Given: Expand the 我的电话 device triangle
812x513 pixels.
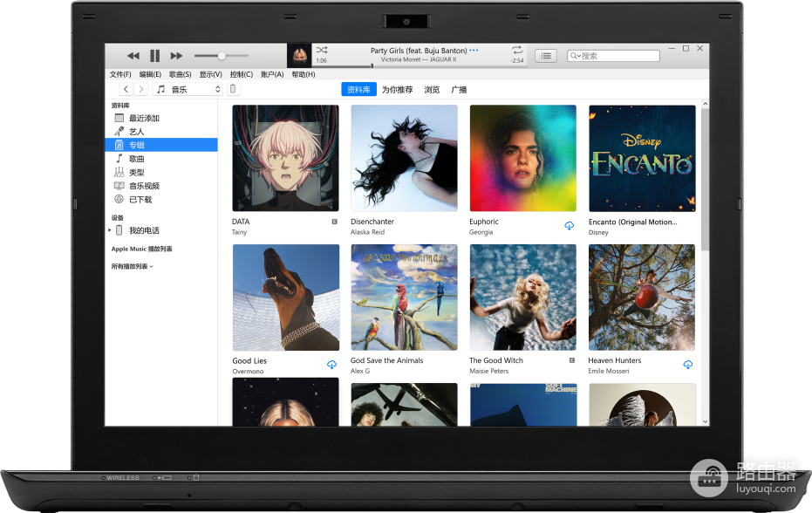Looking at the screenshot, I should (x=110, y=230).
